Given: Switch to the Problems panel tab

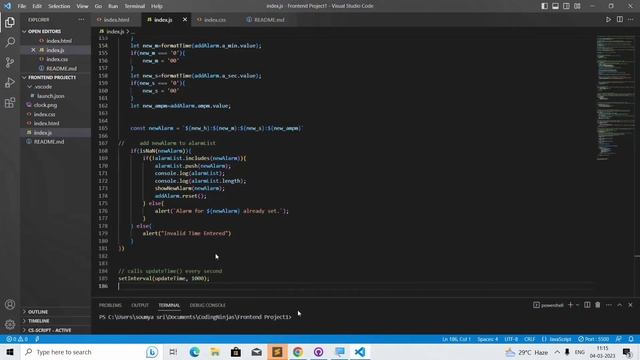Looking at the screenshot, I should [110, 305].
